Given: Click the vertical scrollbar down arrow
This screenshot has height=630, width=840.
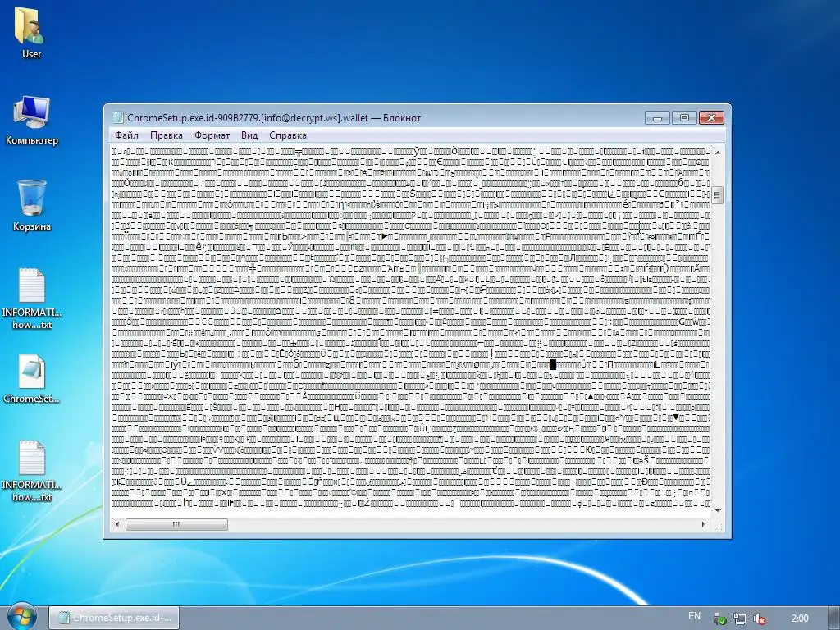Looking at the screenshot, I should tap(718, 511).
